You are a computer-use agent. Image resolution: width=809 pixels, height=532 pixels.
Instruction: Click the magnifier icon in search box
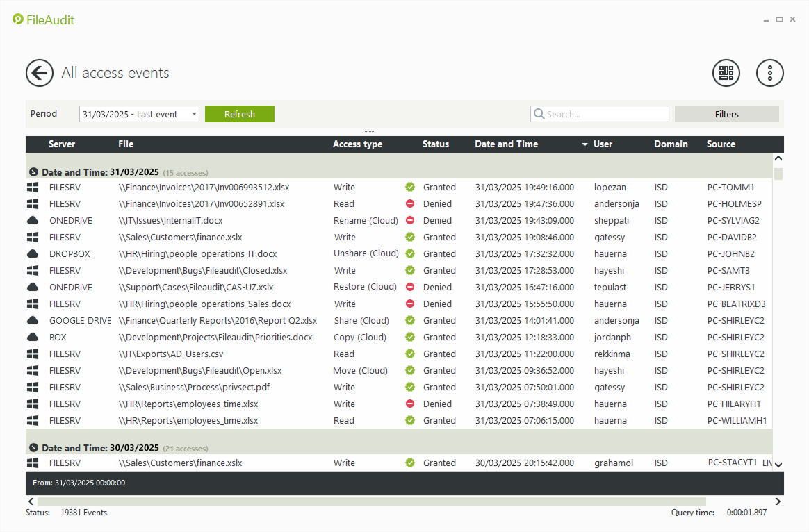click(x=539, y=114)
